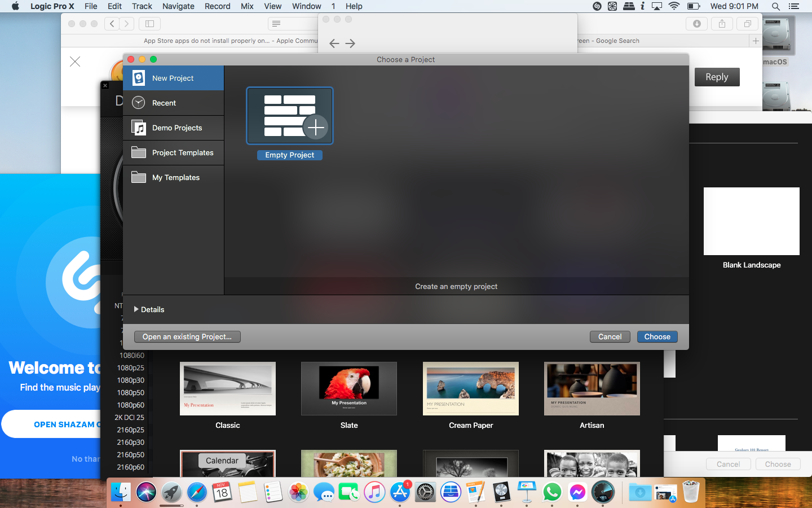Confirm with the blue Choose button
Screen dimensions: 812x508
pos(657,336)
